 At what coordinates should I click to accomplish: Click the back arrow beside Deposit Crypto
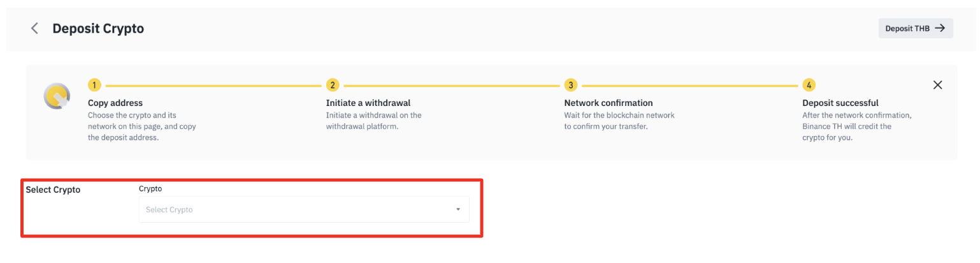point(35,28)
